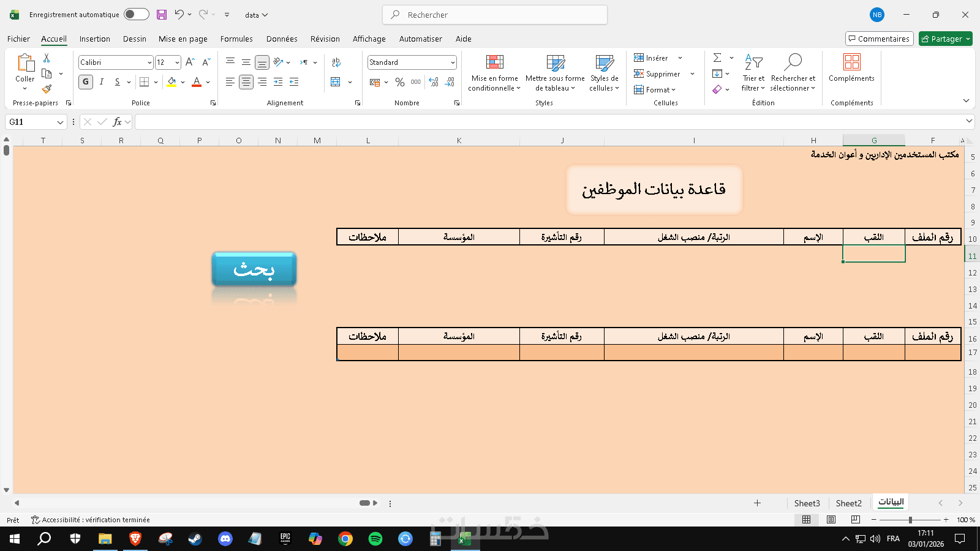This screenshot has width=980, height=551.
Task: Open Styles de cellules gallery
Action: pyautogui.click(x=605, y=73)
